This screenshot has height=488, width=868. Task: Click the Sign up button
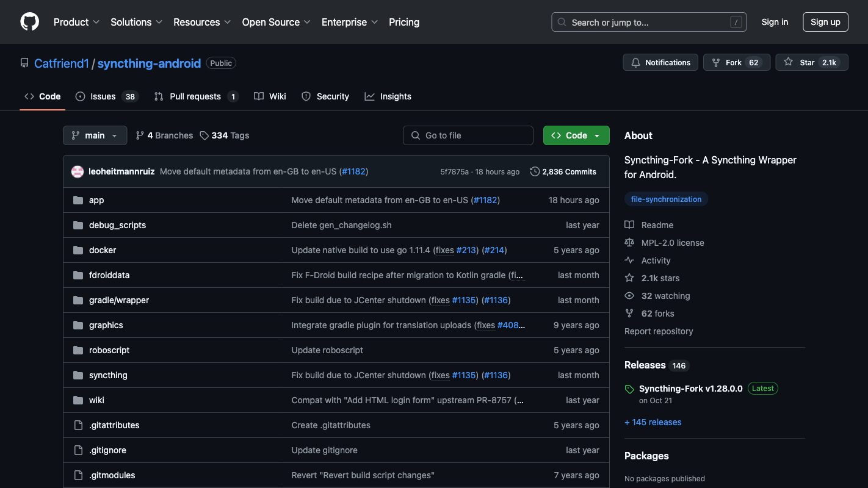(825, 22)
